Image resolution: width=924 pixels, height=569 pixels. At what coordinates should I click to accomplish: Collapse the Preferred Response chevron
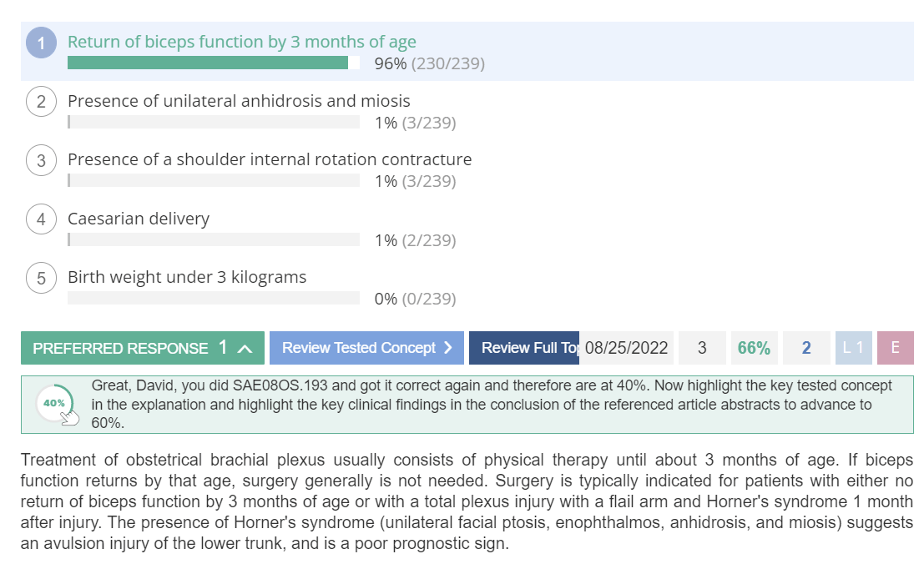coord(245,349)
